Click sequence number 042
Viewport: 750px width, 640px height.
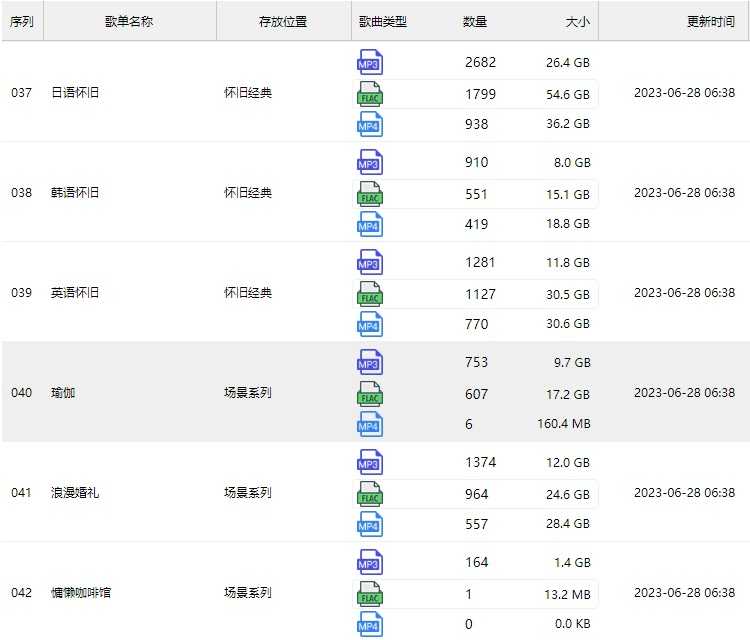[22, 592]
